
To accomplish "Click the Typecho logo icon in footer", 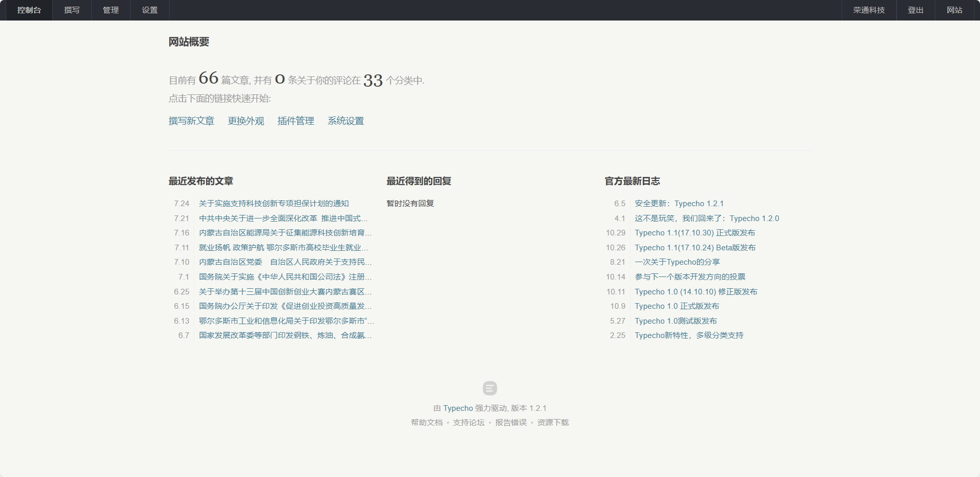I will [x=489, y=388].
